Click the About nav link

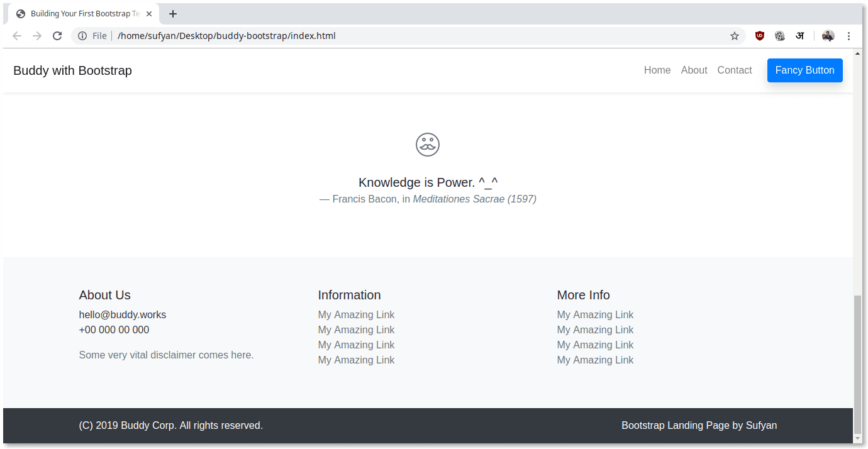coord(694,70)
